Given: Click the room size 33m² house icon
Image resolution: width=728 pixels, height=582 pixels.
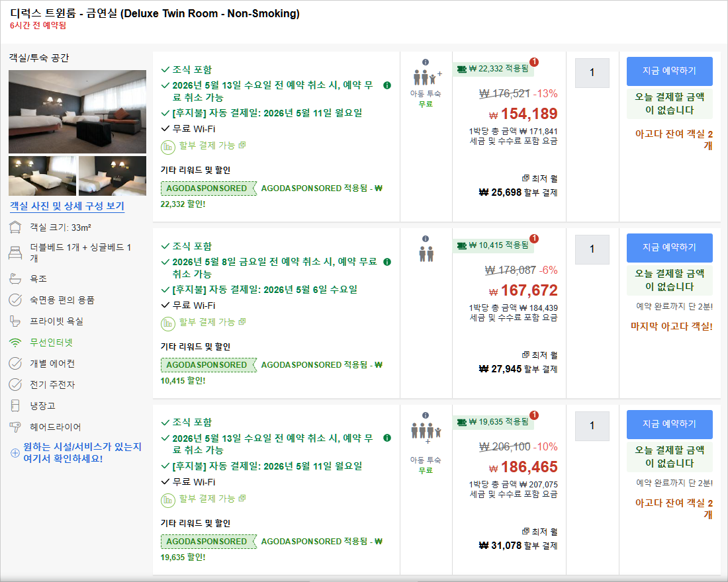Looking at the screenshot, I should [15, 228].
